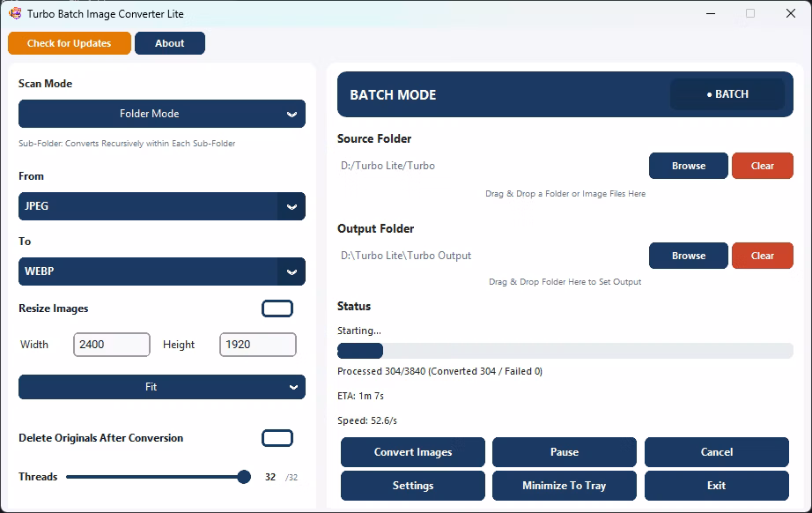
Task: Close the converter window
Action: (790, 13)
